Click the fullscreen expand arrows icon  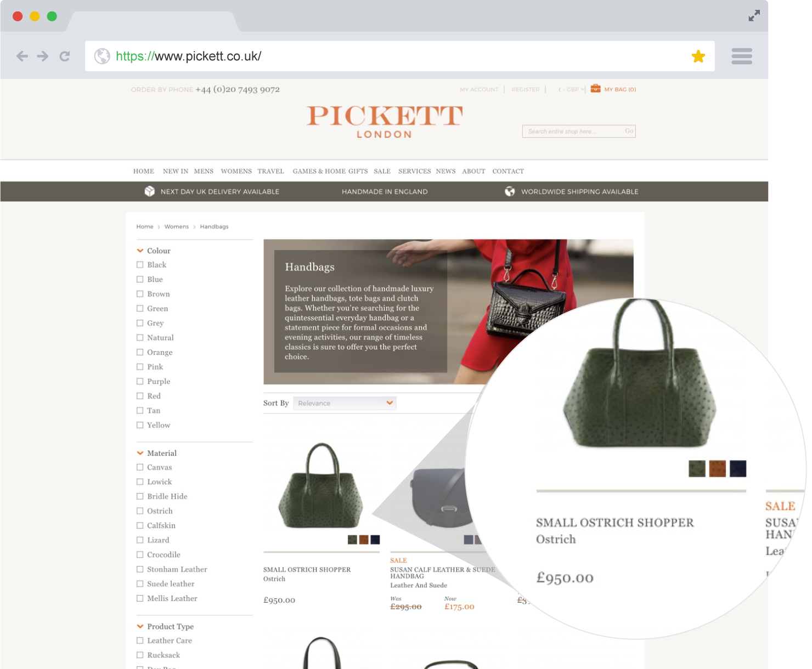pos(754,16)
